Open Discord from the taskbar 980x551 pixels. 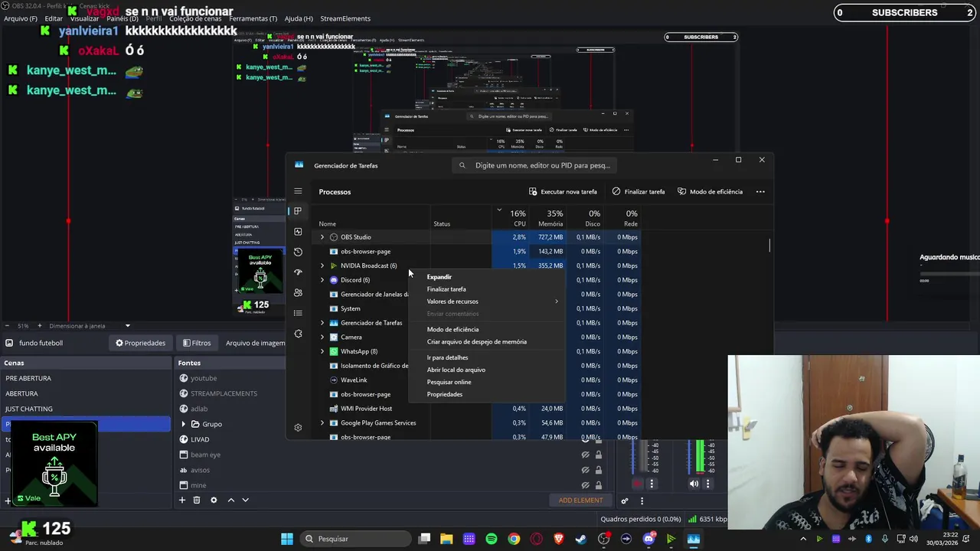648,539
